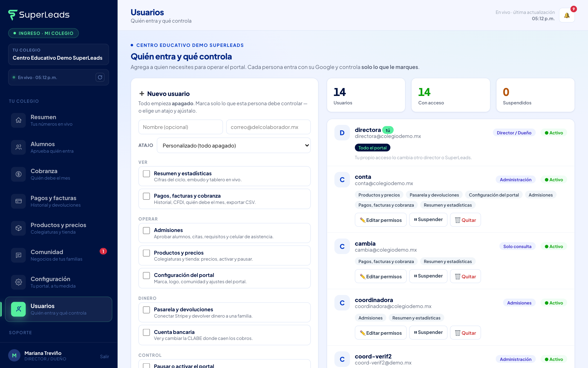Open the Comunidad section
This screenshot has width=588, height=368.
click(x=59, y=255)
